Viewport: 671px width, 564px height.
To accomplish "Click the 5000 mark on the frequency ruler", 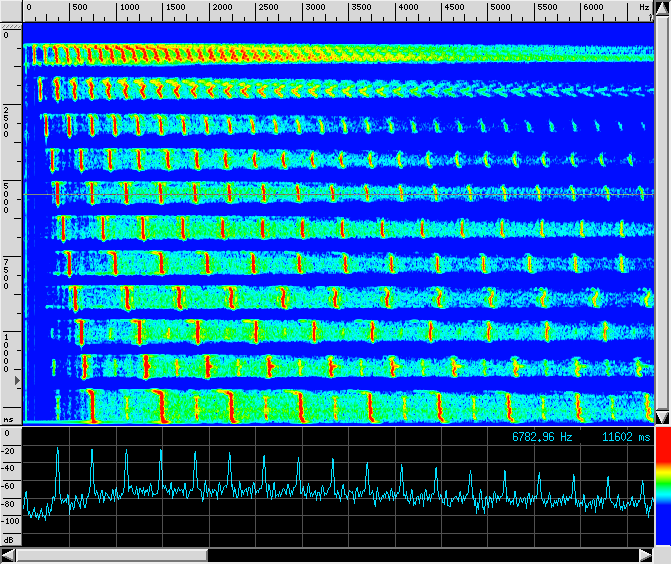I will point(499,7).
